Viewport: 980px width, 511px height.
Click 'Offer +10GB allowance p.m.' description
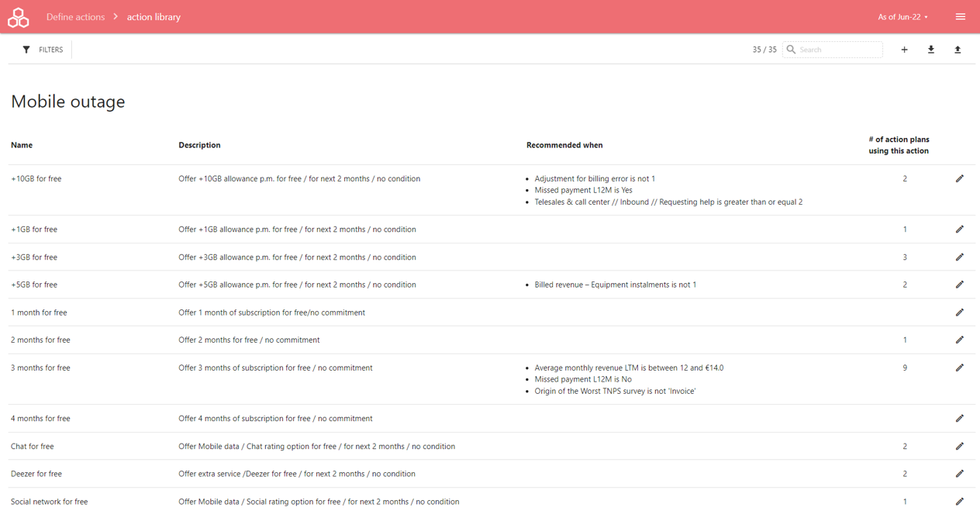[x=299, y=179]
